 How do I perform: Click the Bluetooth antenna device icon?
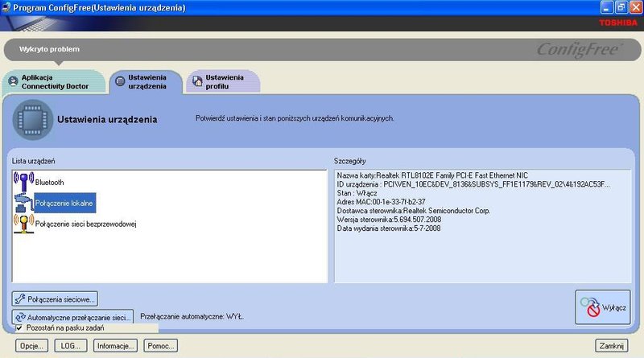[24, 182]
